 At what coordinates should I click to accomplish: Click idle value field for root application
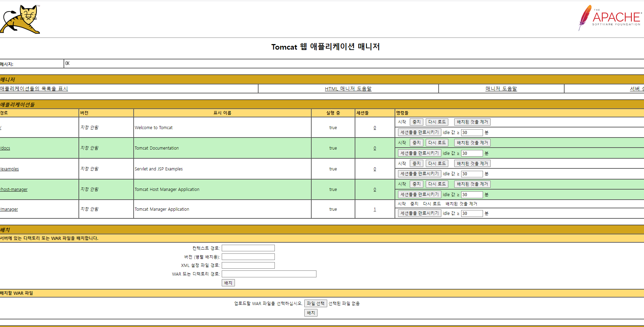tap(472, 133)
